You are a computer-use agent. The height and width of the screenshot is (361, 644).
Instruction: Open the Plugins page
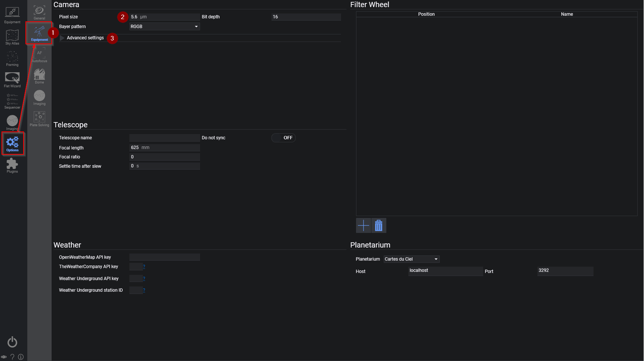[12, 165]
